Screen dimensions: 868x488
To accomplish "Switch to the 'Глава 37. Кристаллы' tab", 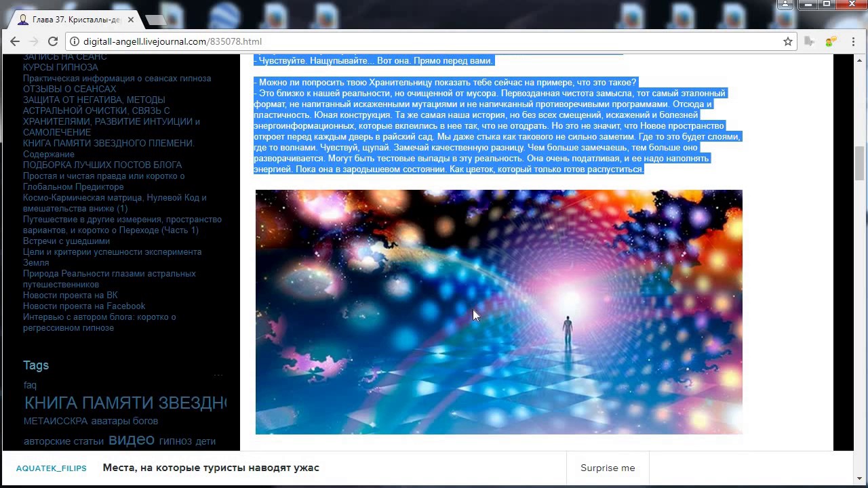I will (76, 20).
